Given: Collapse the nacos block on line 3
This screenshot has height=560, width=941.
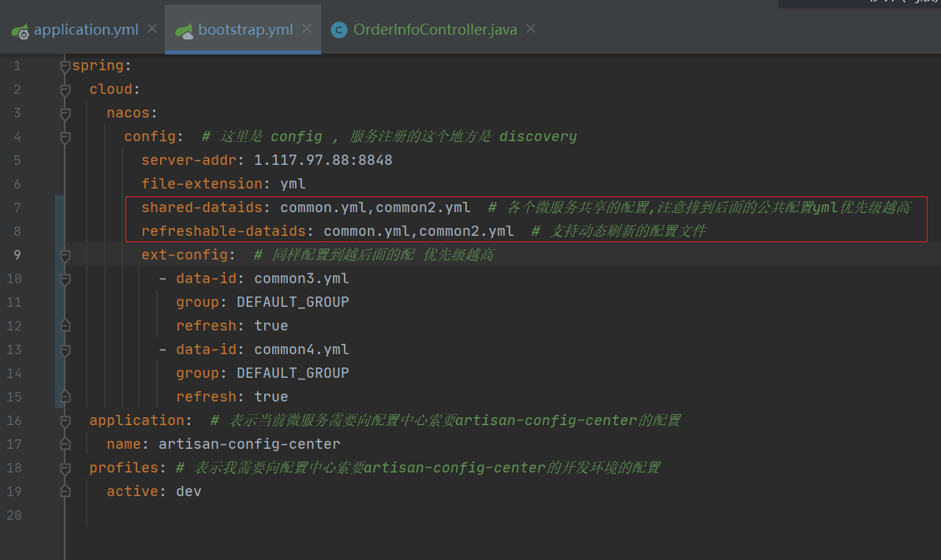Looking at the screenshot, I should click(65, 114).
